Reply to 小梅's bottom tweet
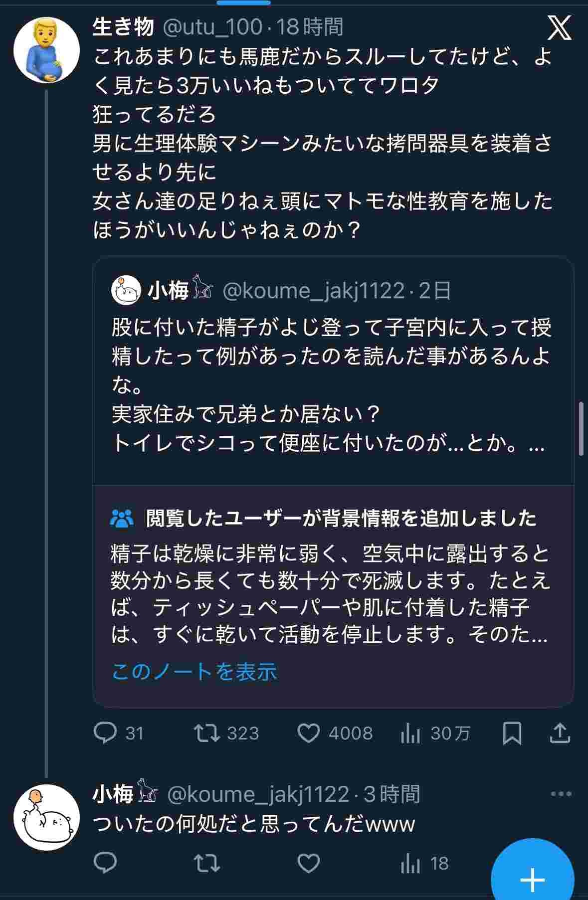 (x=105, y=863)
